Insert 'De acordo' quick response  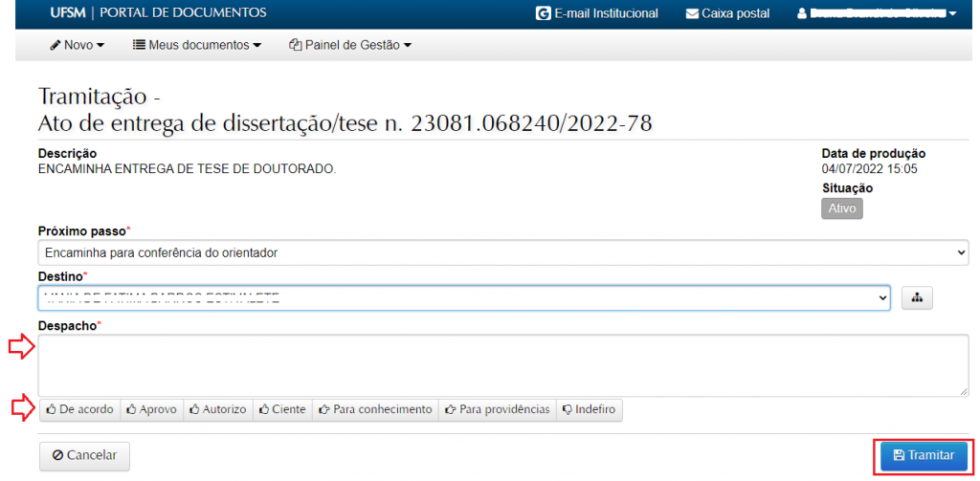click(x=79, y=409)
